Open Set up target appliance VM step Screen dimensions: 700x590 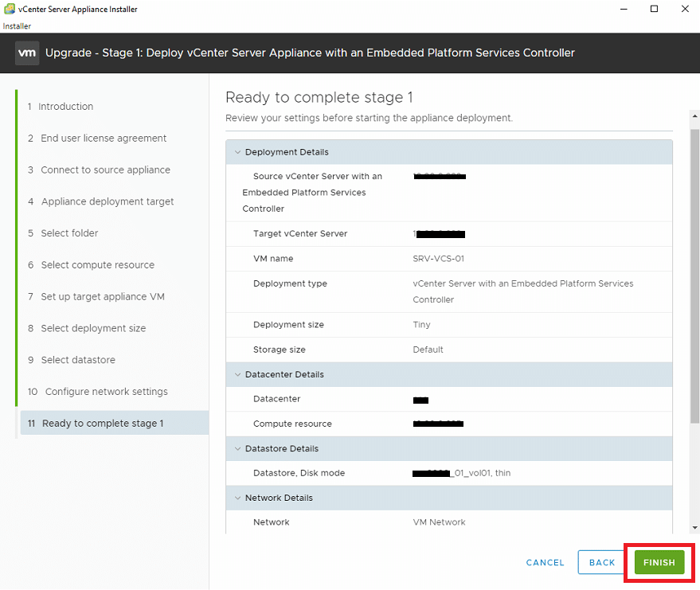pyautogui.click(x=96, y=297)
